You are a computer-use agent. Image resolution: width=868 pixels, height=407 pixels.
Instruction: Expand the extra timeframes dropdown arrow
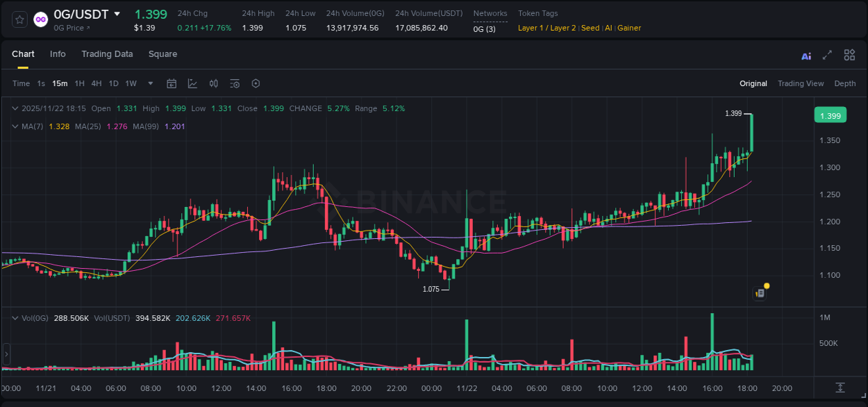coord(149,83)
